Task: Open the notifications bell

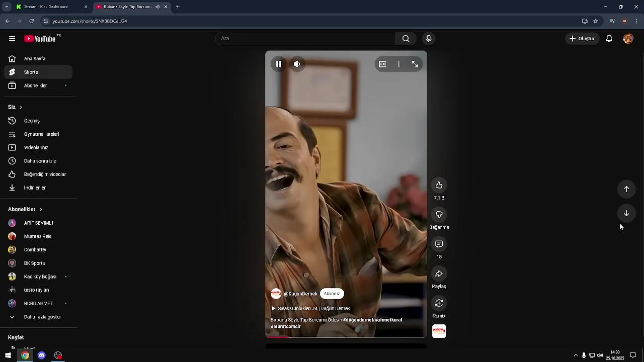Action: (x=609, y=39)
